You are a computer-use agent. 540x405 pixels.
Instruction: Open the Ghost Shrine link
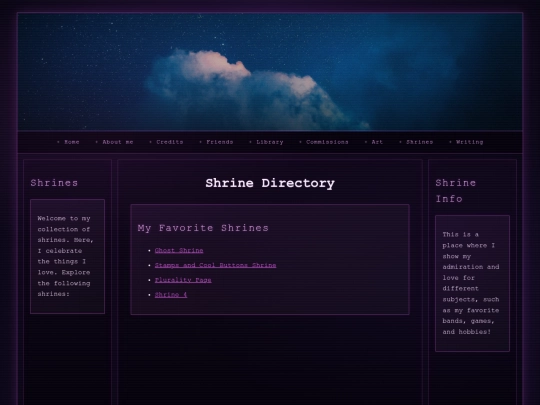coord(179,250)
